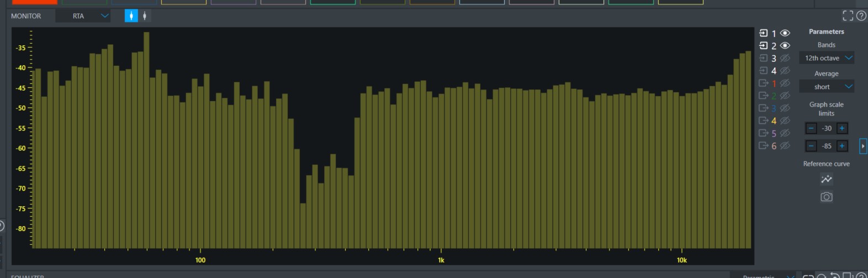
Task: Click the MONITOR section label
Action: coord(26,16)
